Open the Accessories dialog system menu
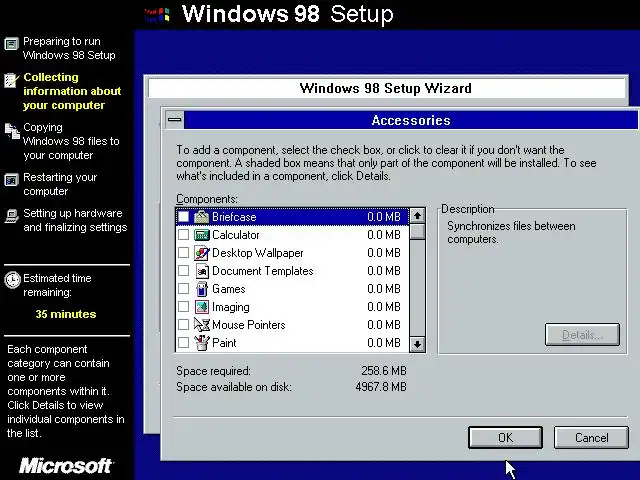The width and height of the screenshot is (640, 480). pos(175,120)
